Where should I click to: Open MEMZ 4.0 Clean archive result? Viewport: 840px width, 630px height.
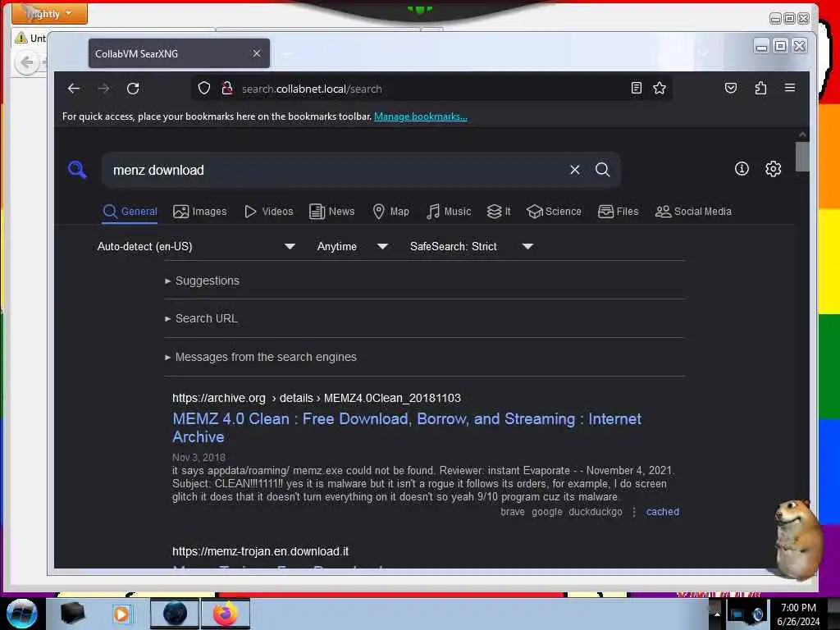coord(407,427)
